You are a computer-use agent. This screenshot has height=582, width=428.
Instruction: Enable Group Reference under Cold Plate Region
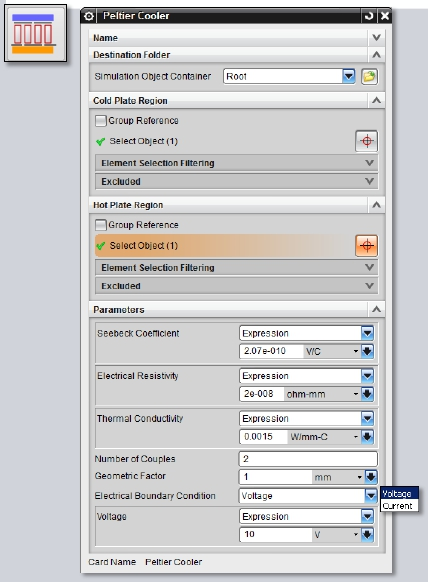click(100, 121)
